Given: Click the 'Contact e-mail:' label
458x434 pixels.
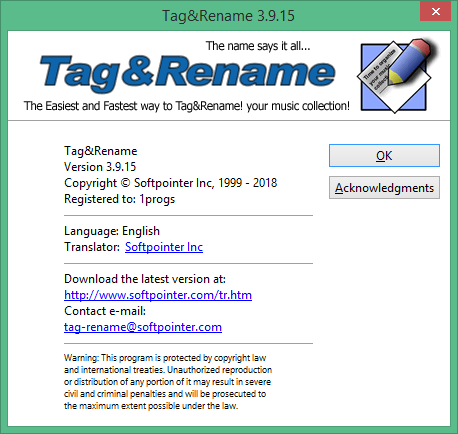Looking at the screenshot, I should 105,311.
